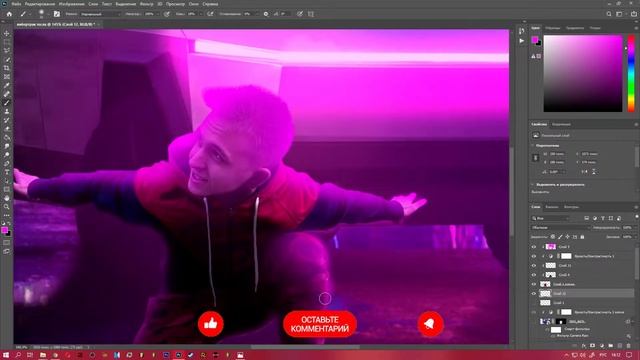Click the add layer style fx icon
Image resolution: width=640 pixels, height=360 pixels.
coord(584,346)
